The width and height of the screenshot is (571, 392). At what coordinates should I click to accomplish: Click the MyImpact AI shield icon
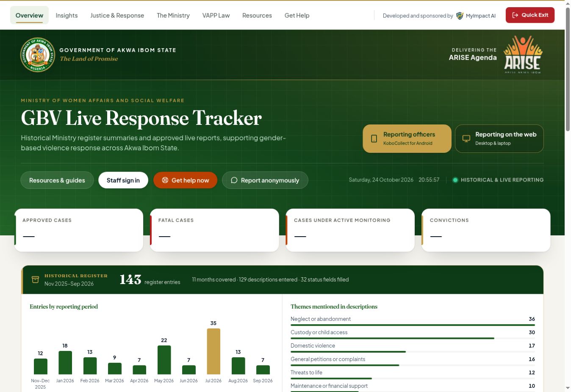(x=460, y=16)
